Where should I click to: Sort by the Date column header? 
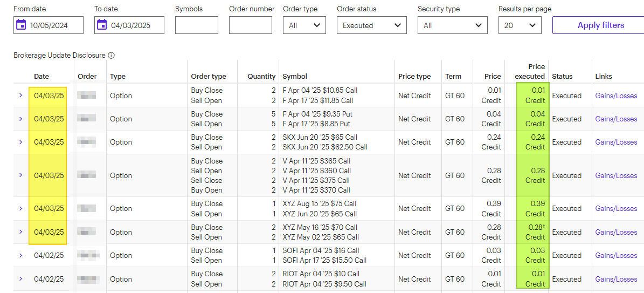[x=41, y=76]
